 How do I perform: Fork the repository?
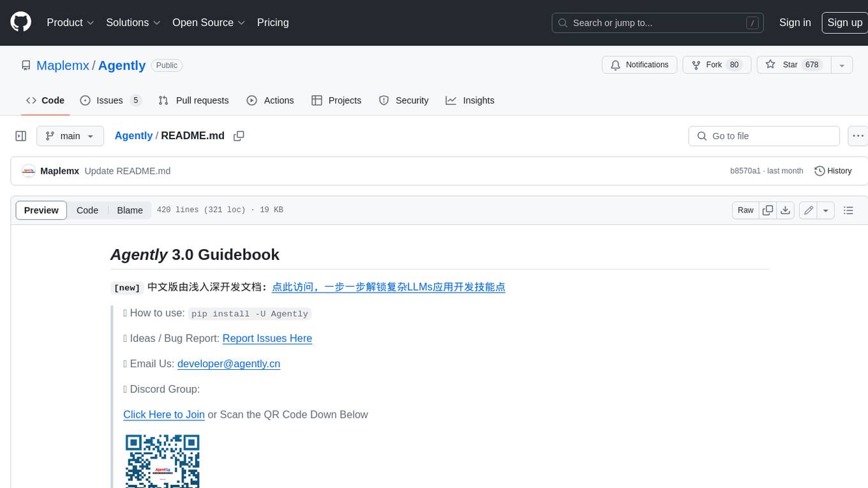point(717,65)
